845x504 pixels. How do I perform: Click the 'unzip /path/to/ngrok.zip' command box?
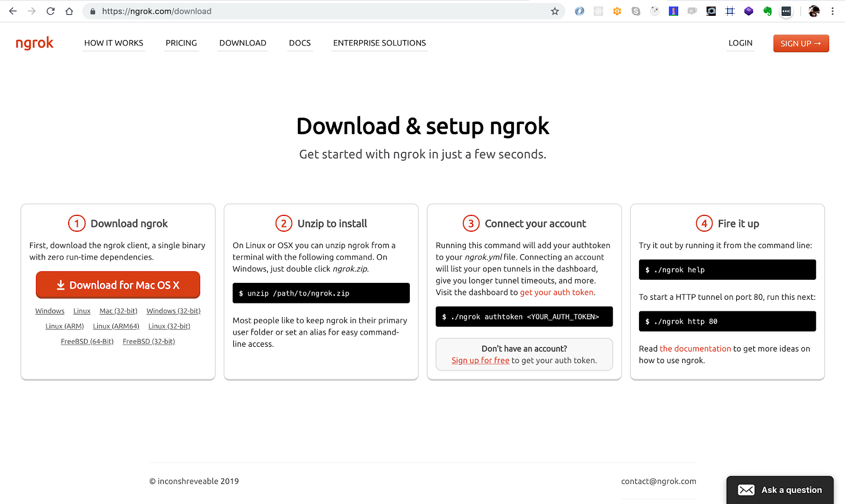point(321,293)
